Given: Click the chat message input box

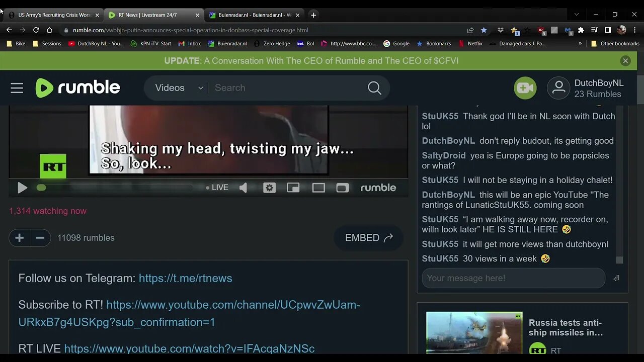Looking at the screenshot, I should tap(513, 278).
